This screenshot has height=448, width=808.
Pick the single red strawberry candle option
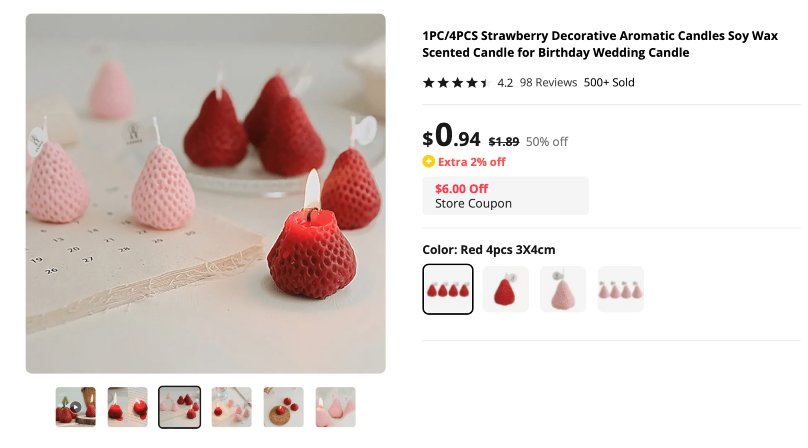(x=506, y=289)
